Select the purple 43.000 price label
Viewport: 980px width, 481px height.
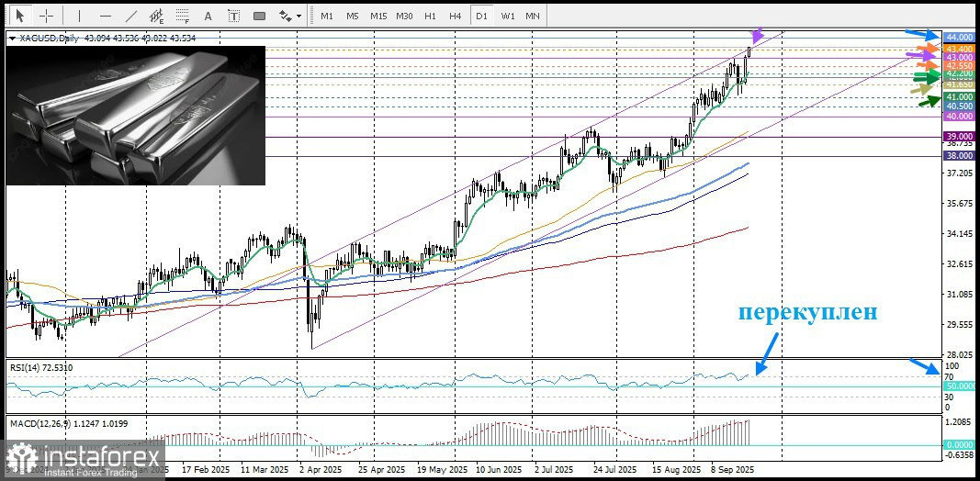959,57
